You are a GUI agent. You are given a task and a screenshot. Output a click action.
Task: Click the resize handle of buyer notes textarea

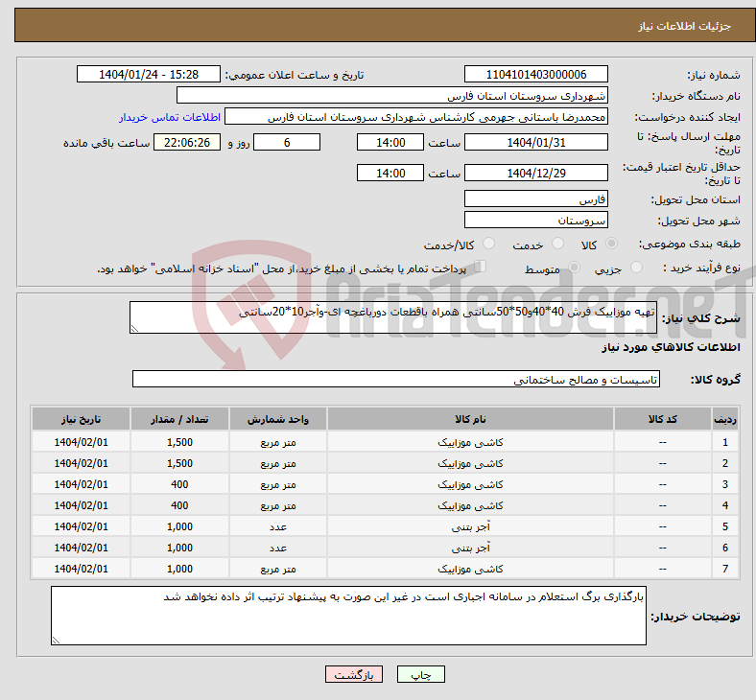coord(56,641)
